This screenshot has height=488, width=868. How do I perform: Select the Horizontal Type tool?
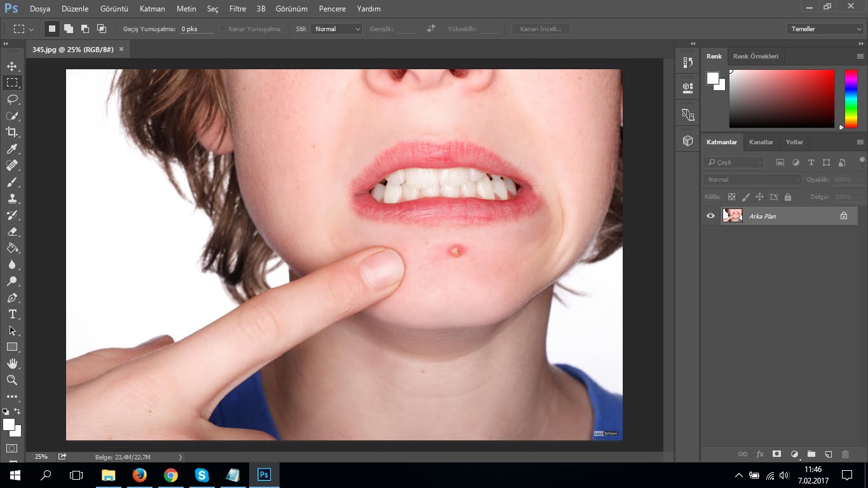tap(14, 314)
